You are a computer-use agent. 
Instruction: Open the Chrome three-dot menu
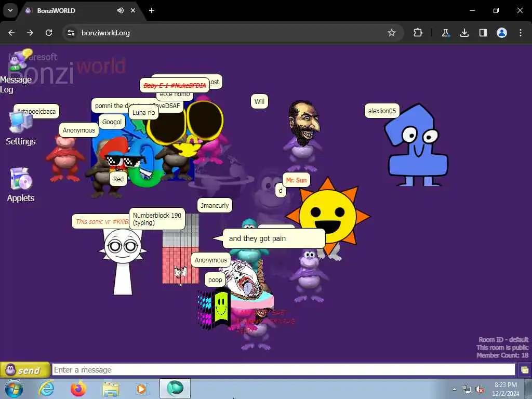click(521, 33)
